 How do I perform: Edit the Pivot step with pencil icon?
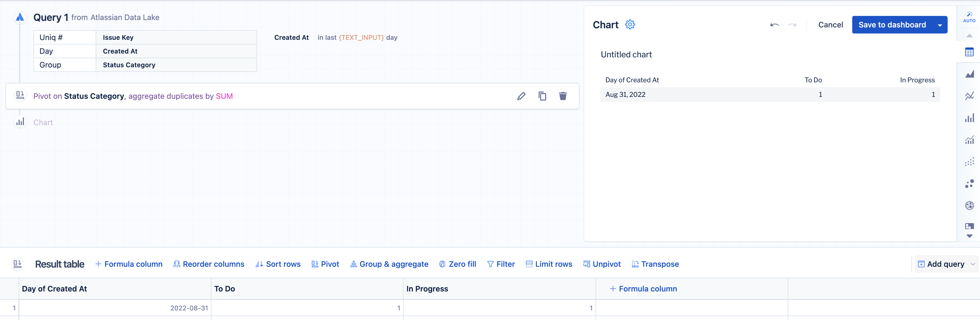tap(521, 96)
